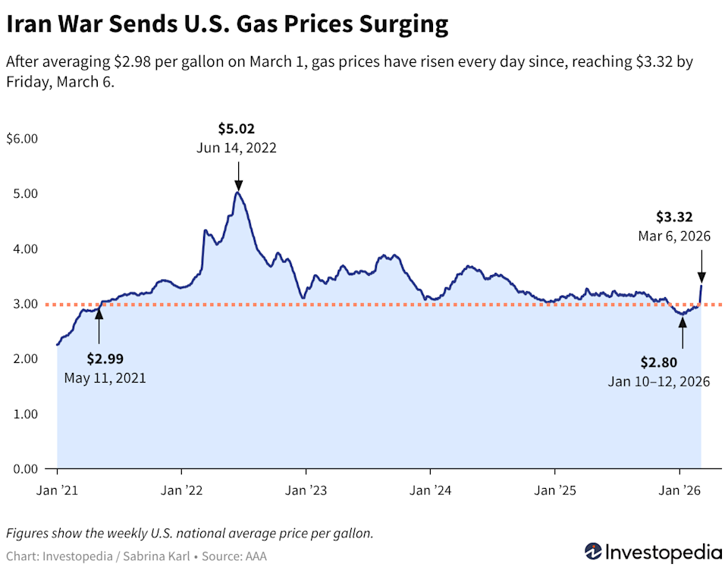728x570 pixels.
Task: Click the chart credit line citing AAA
Action: 136,556
